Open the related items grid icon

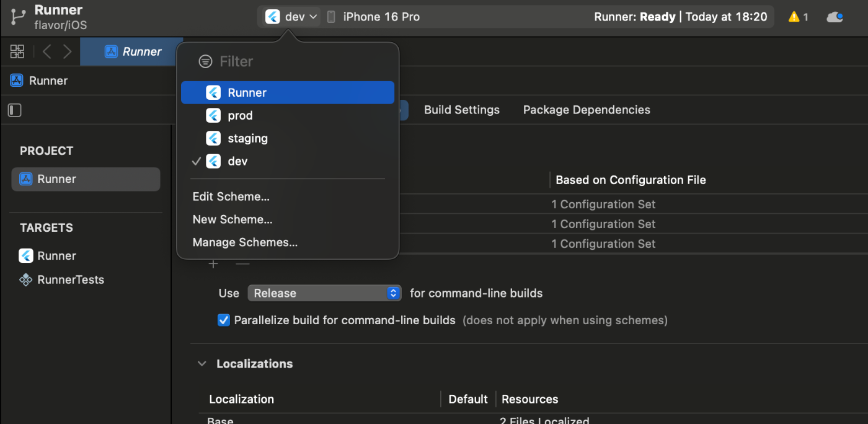point(17,51)
